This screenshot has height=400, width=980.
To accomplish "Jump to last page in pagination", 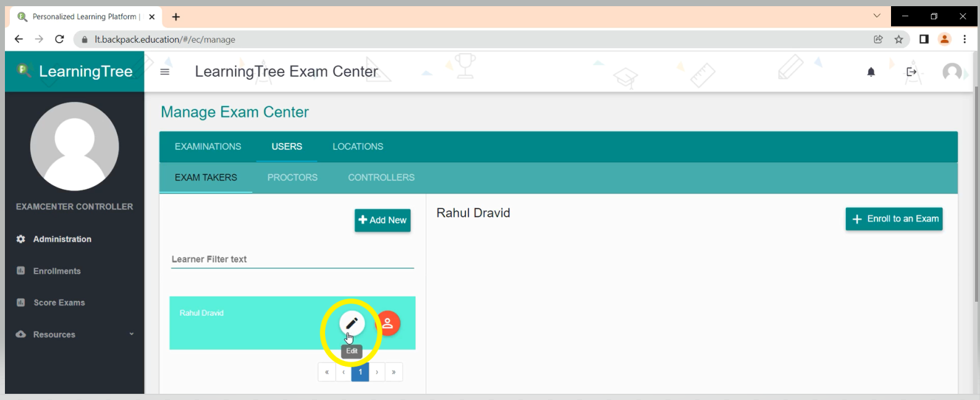I will pyautogui.click(x=394, y=372).
